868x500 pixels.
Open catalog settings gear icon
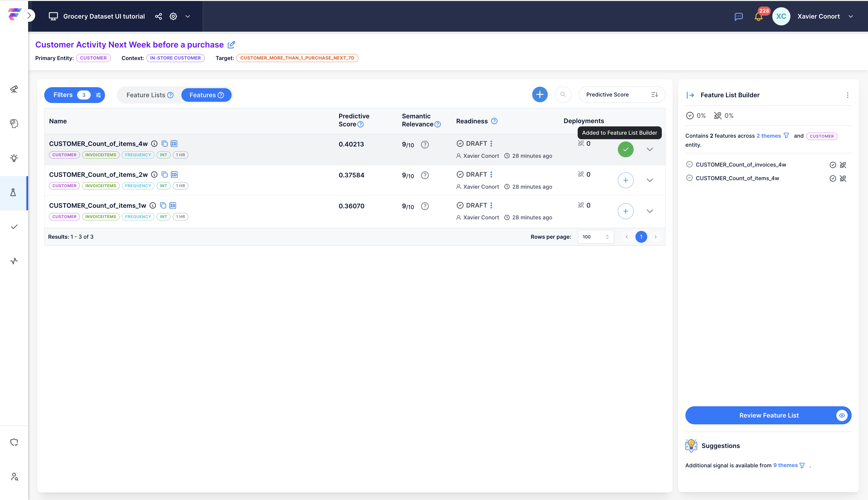pos(173,17)
